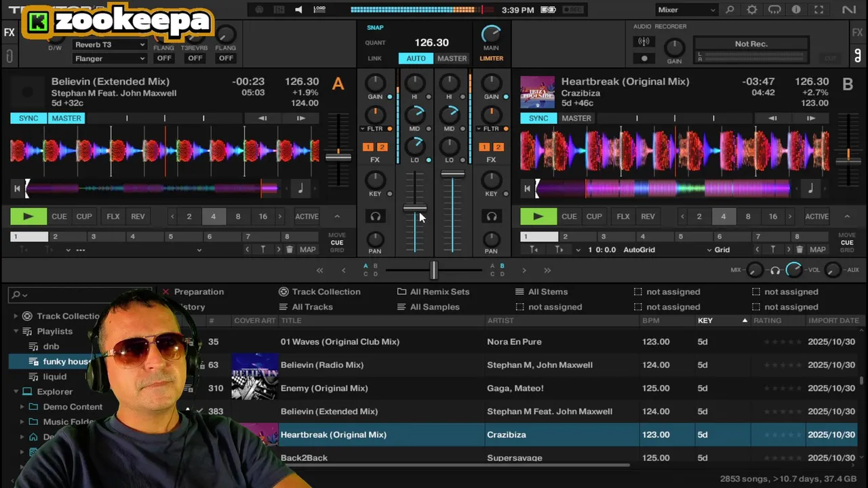The height and width of the screenshot is (488, 868).
Task: Delete cue with Deck A trash icon
Action: pyautogui.click(x=290, y=249)
